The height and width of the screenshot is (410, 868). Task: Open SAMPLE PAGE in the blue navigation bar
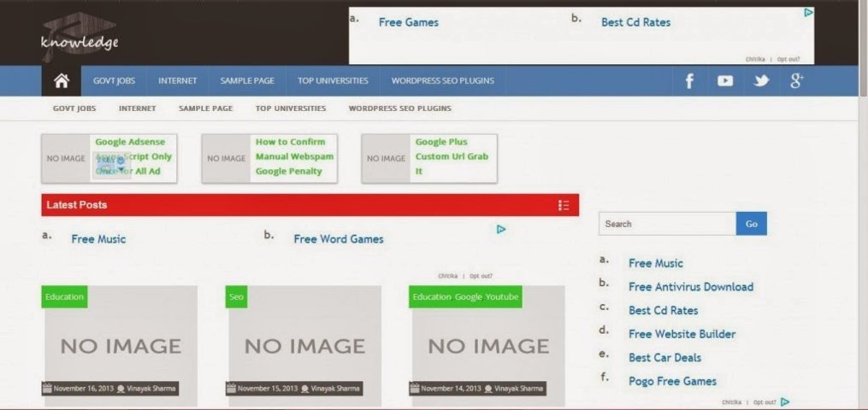247,80
